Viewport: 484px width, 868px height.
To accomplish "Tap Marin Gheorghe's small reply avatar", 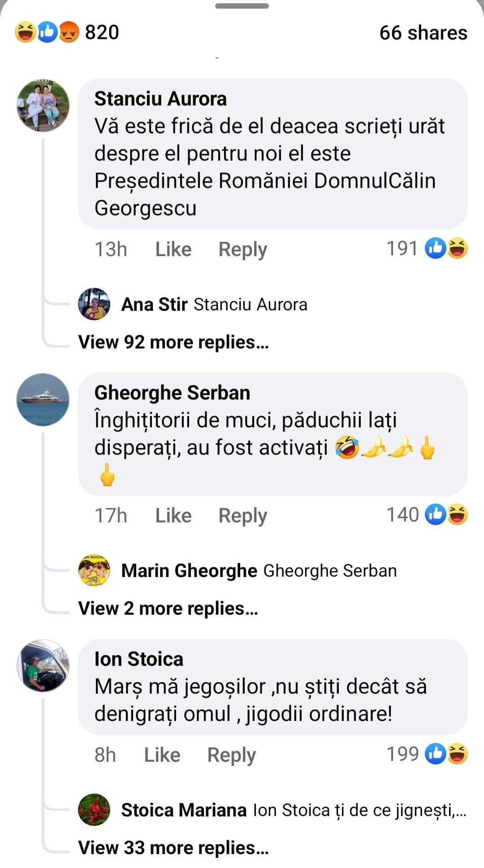I will coord(94,570).
